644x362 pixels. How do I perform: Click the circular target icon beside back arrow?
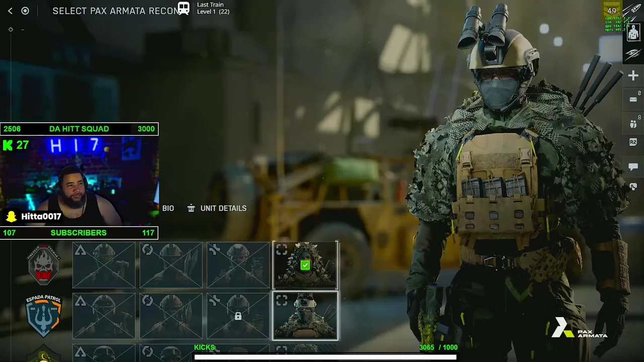click(x=25, y=11)
